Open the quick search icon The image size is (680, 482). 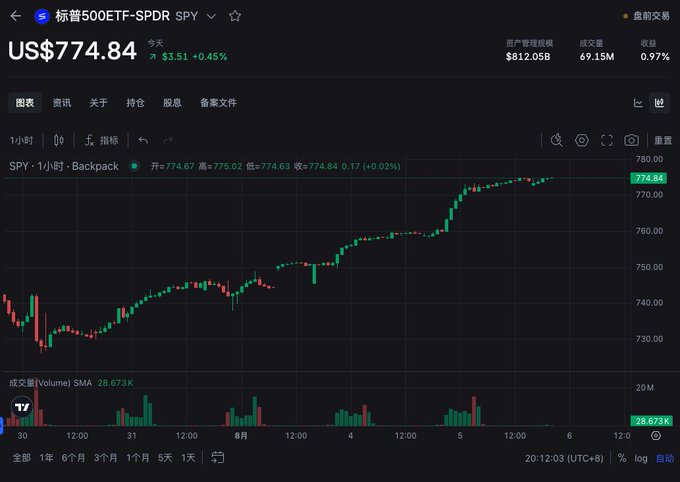click(557, 140)
